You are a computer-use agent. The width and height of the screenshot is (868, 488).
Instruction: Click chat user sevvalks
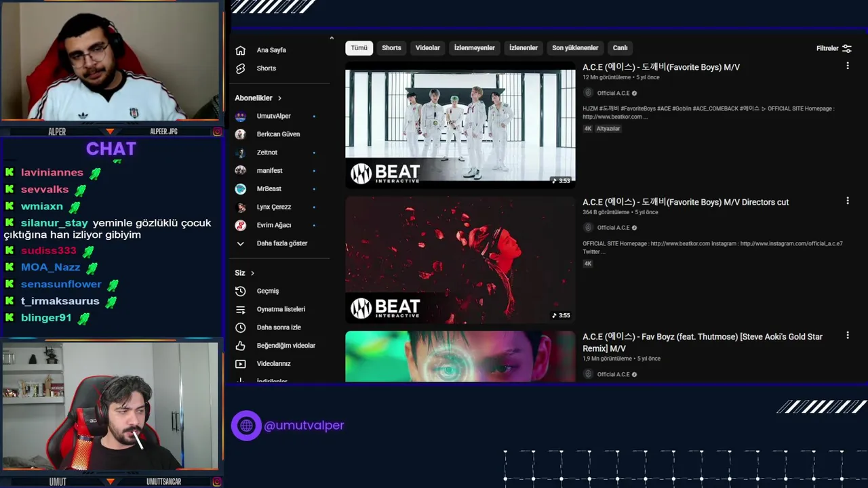point(45,190)
